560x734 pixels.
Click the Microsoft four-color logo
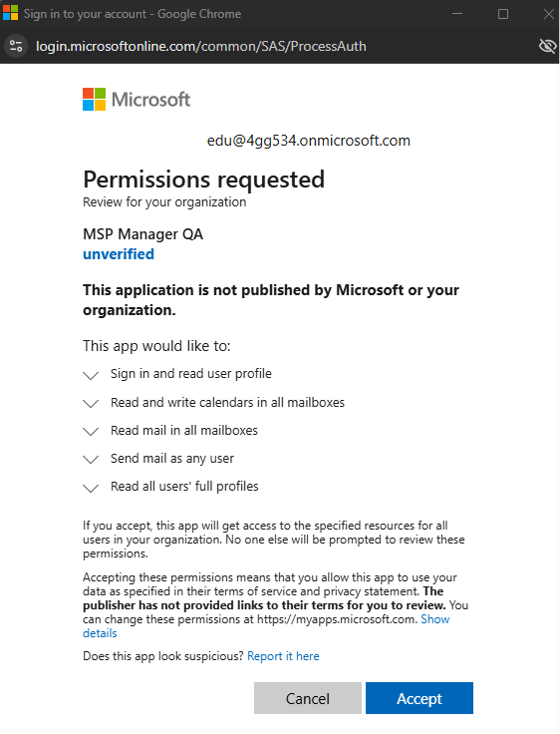coord(94,100)
